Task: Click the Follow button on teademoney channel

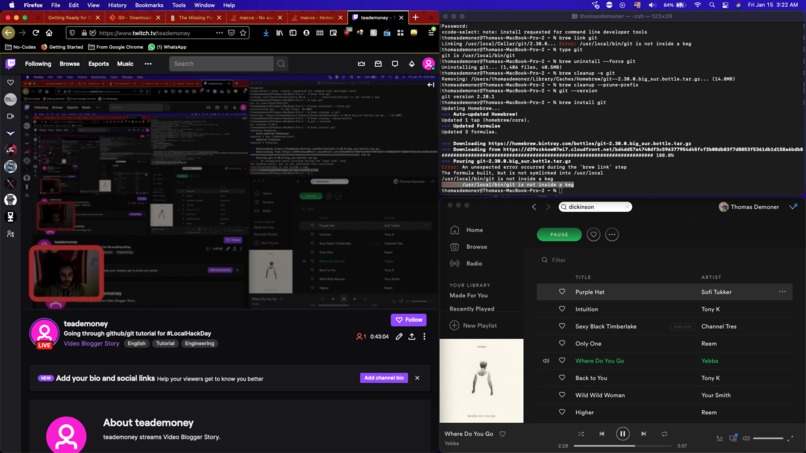Action: (409, 320)
